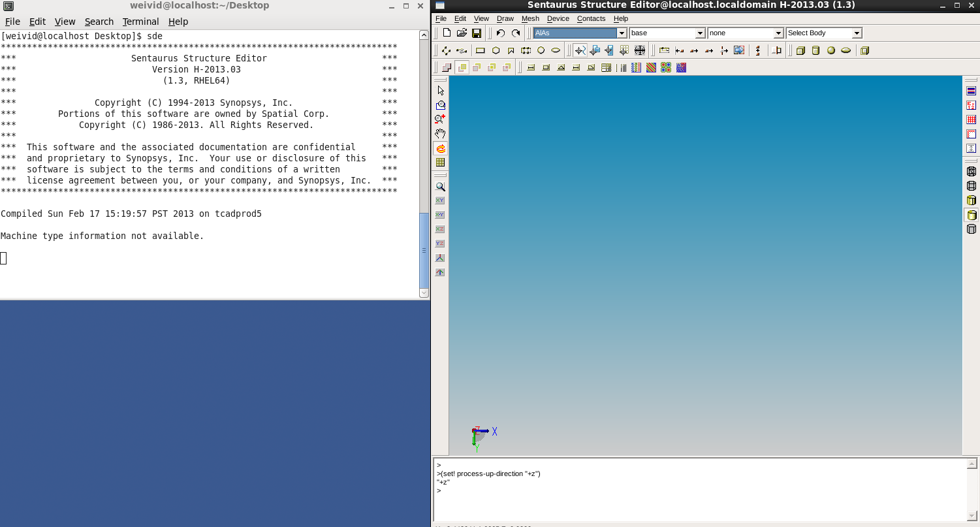Open the Contacts menu
Viewport: 980px width, 527px height.
click(x=591, y=18)
